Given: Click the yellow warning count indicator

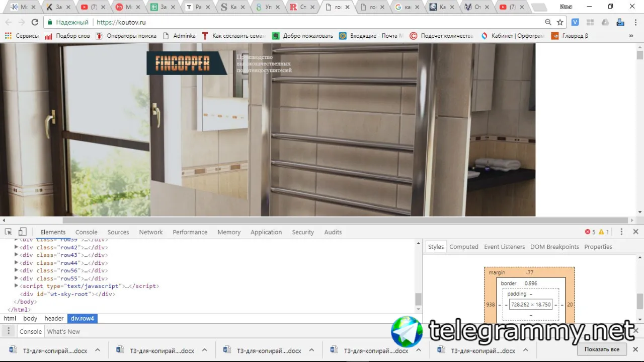Looking at the screenshot, I should click(604, 232).
